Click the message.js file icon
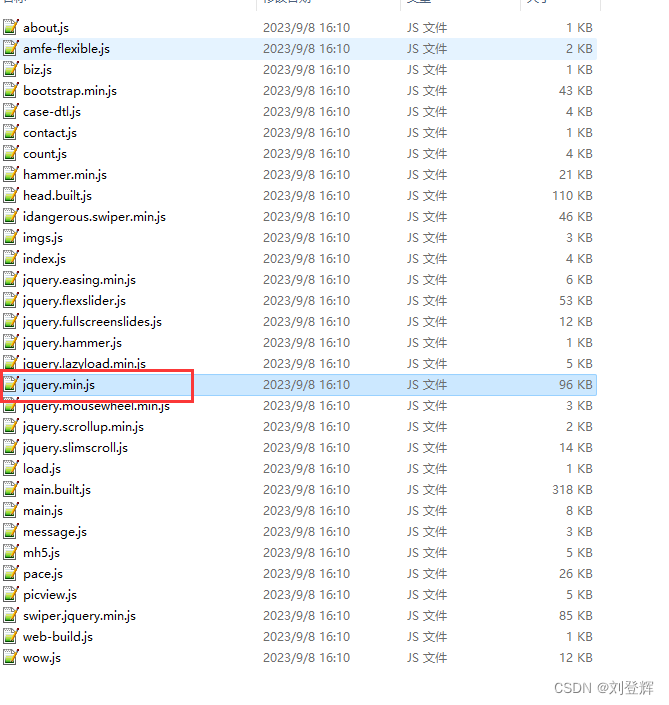Screen dimensions: 669x705 11,532
